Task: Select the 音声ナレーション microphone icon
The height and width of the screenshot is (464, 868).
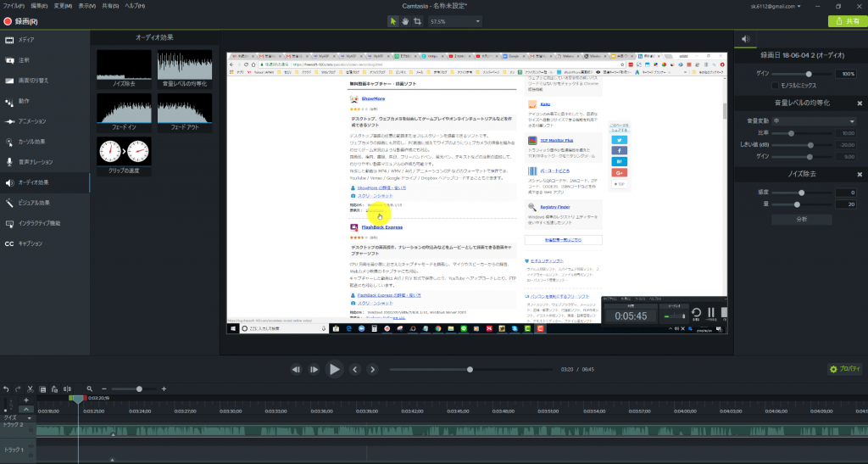Action: [9, 162]
